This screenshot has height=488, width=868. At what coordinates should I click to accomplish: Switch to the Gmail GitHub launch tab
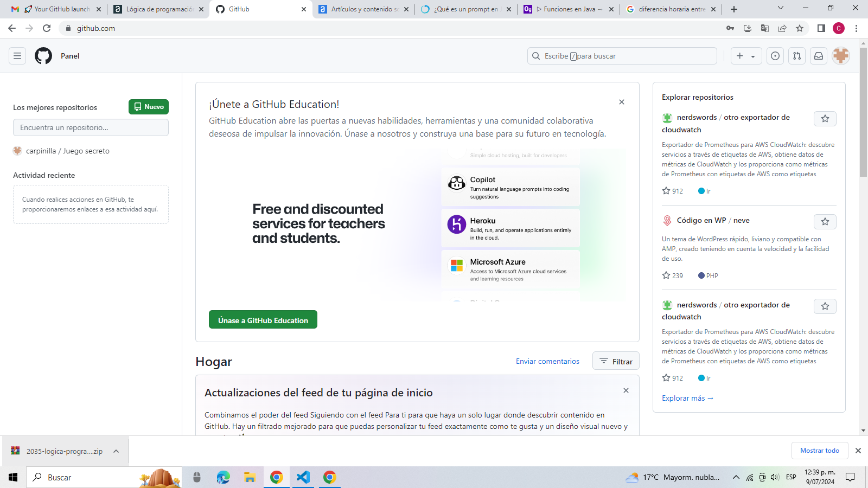pos(56,9)
